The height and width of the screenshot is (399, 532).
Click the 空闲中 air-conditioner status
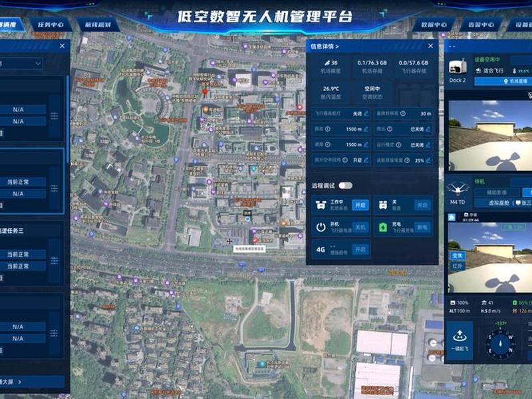click(372, 88)
